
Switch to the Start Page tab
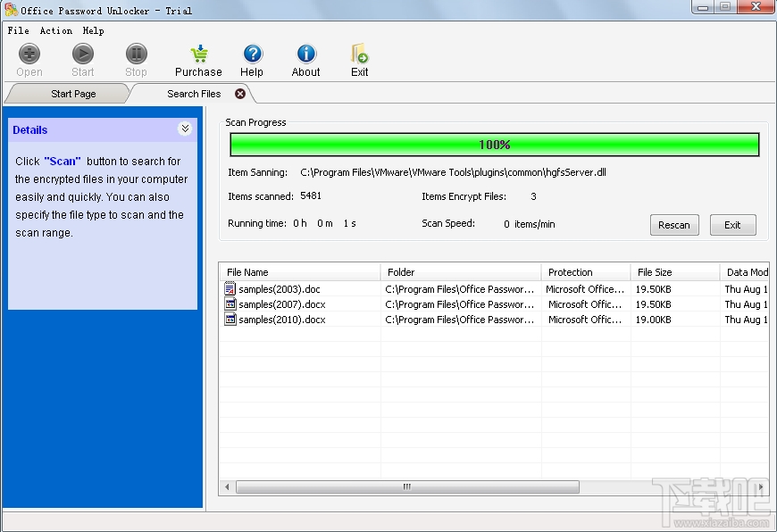(71, 93)
